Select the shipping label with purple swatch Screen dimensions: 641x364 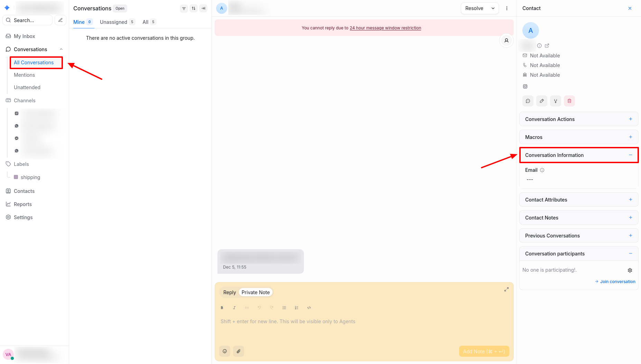[30, 177]
